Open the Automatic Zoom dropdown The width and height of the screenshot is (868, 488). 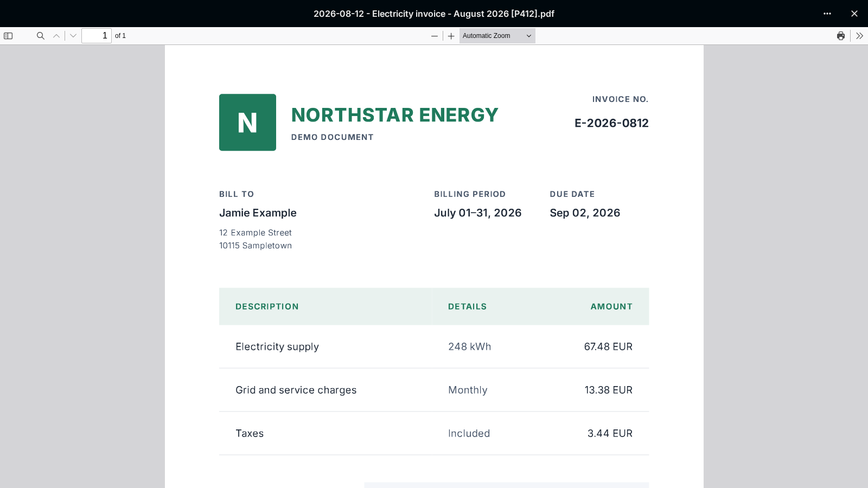point(497,36)
